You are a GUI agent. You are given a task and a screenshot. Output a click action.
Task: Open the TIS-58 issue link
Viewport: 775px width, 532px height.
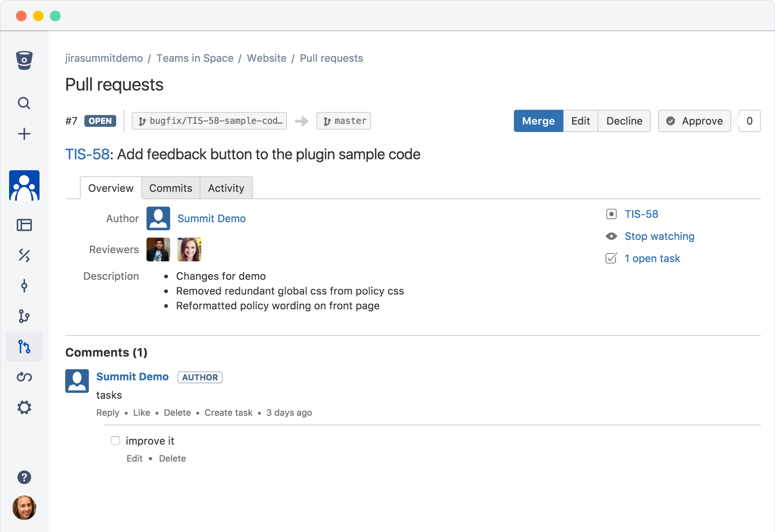[x=641, y=214]
